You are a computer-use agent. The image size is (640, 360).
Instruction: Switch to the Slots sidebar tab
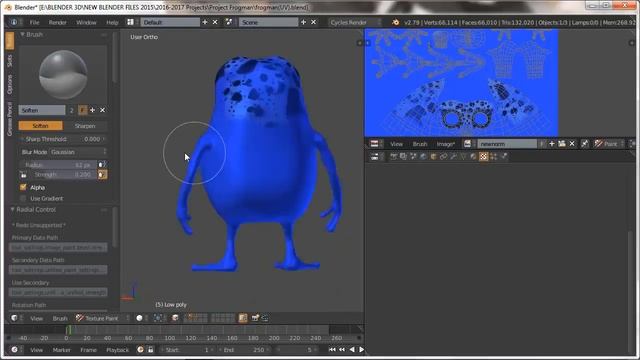pos(9,61)
